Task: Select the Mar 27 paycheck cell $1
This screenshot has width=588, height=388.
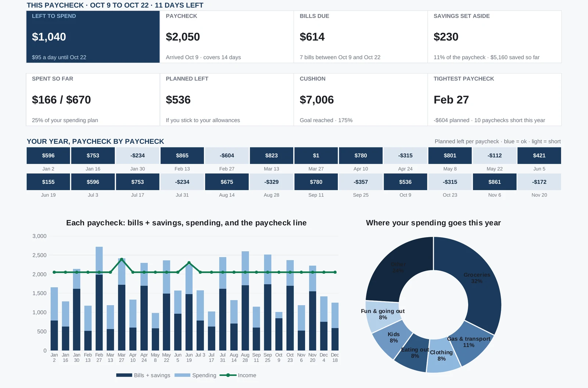Action: tap(316, 156)
